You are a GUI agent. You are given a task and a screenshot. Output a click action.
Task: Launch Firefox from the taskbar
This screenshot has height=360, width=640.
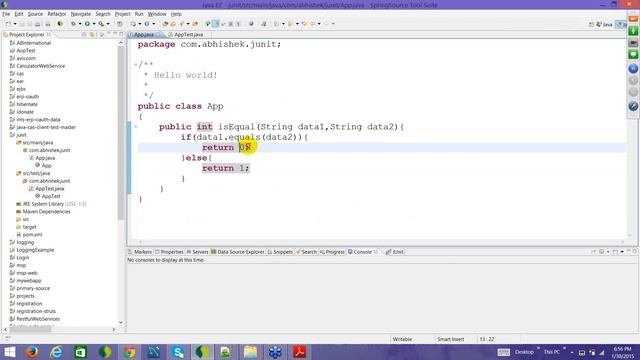(32, 352)
